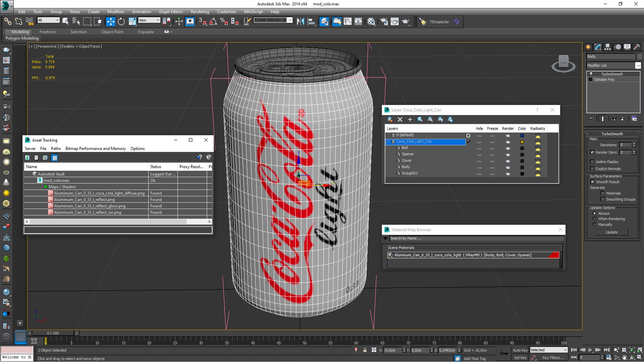Open the Render Setup icon

click(384, 21)
